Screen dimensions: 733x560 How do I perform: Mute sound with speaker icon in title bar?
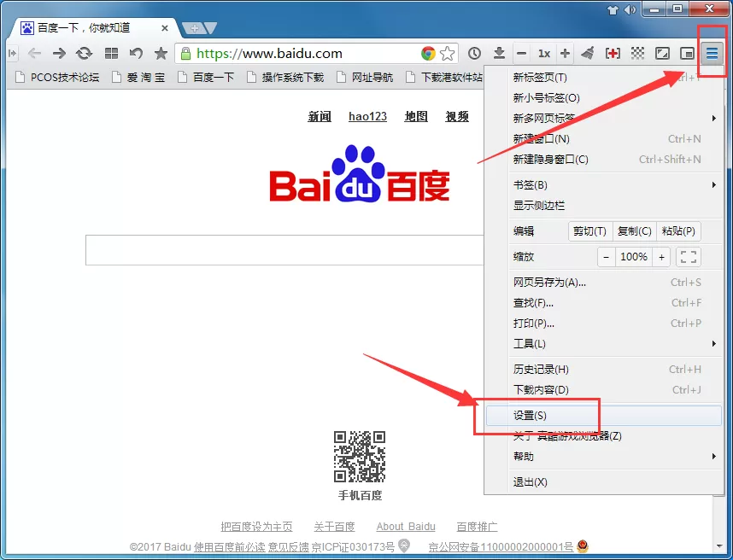pyautogui.click(x=630, y=9)
